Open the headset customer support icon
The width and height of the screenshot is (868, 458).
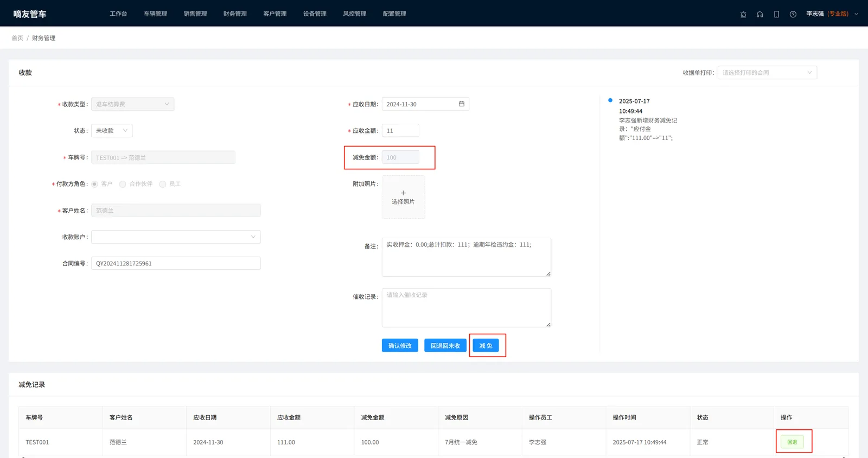(759, 14)
